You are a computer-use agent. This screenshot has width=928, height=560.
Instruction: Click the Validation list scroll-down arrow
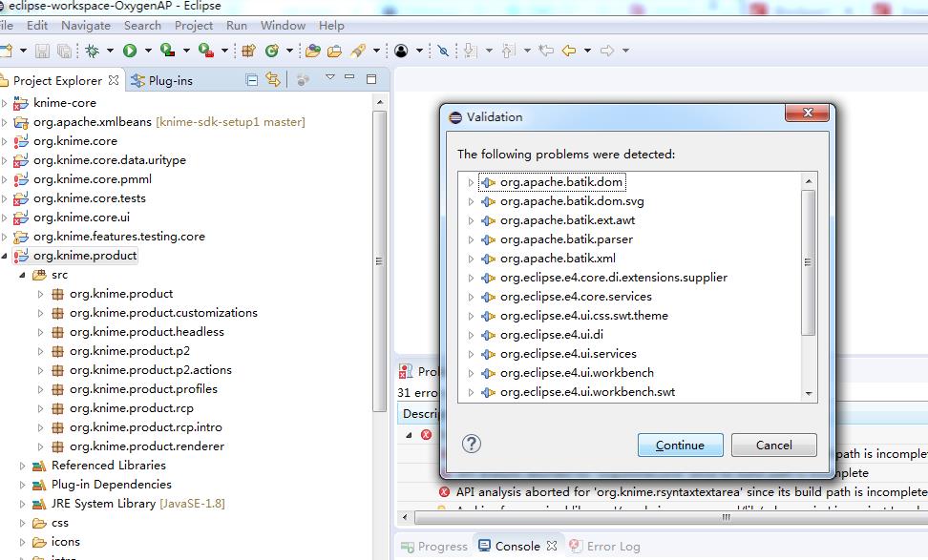(x=809, y=394)
